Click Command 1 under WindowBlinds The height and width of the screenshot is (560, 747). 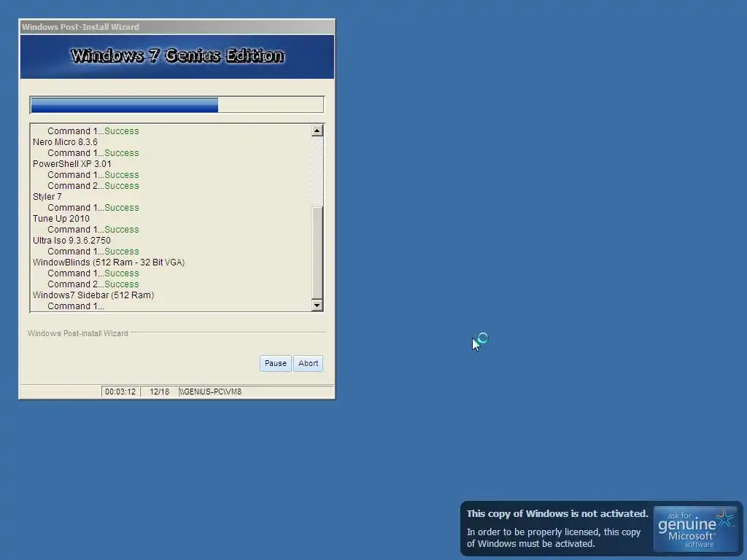click(x=93, y=273)
